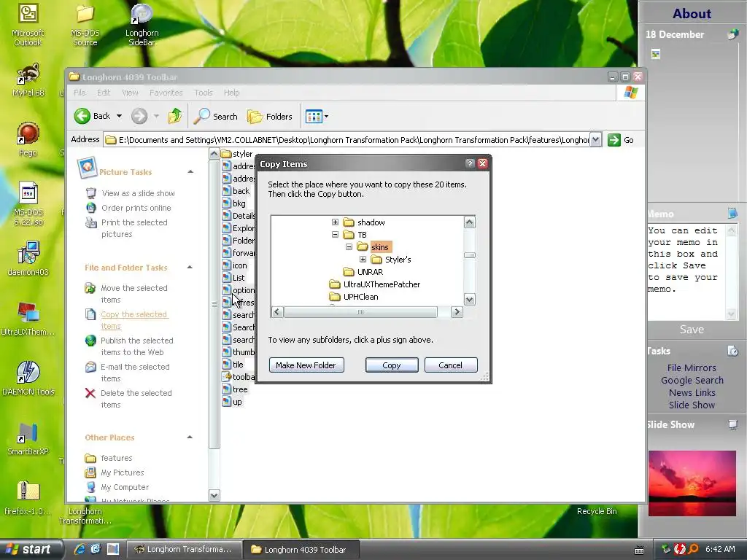The image size is (747, 560).
Task: Cancel the Copy Items dialog
Action: pyautogui.click(x=451, y=365)
